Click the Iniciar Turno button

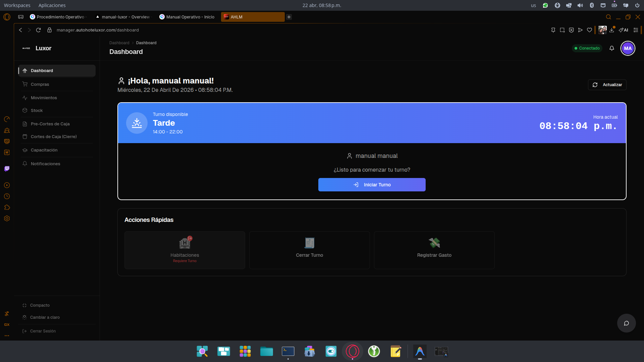tap(372, 185)
